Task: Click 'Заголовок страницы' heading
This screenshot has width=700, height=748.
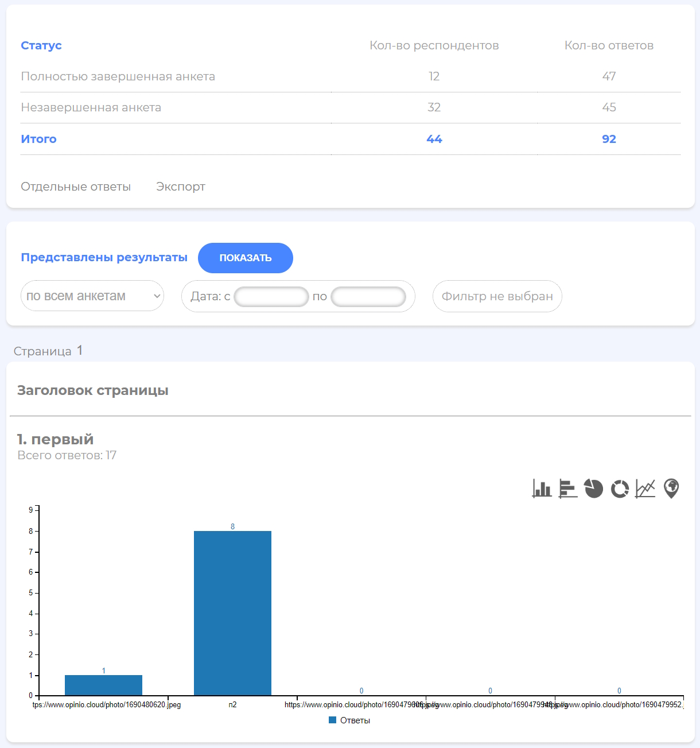Action: 93,390
